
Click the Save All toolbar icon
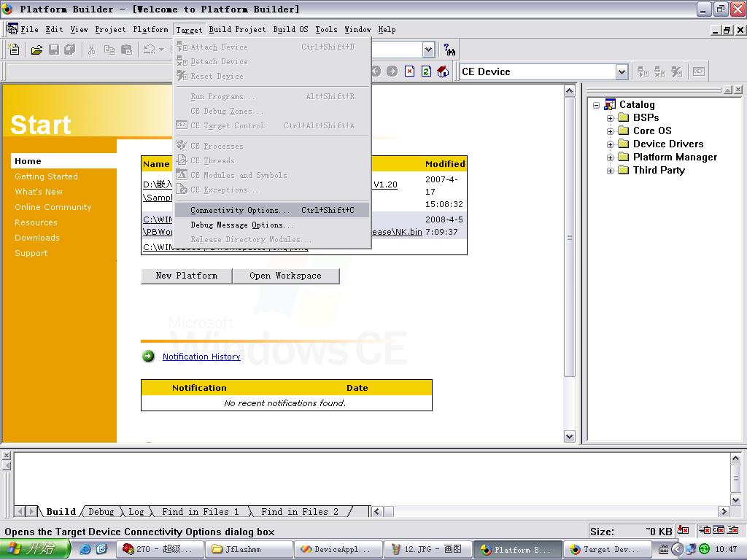coord(70,50)
